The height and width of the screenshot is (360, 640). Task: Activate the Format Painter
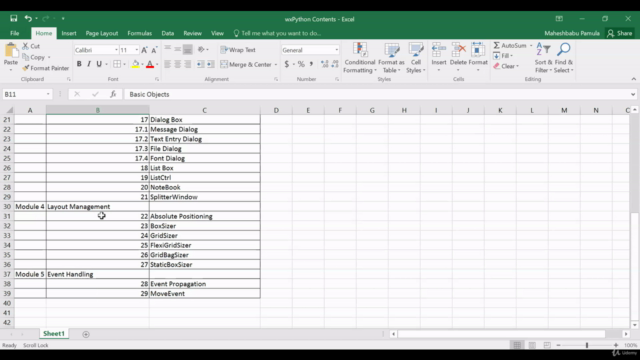pos(46,68)
